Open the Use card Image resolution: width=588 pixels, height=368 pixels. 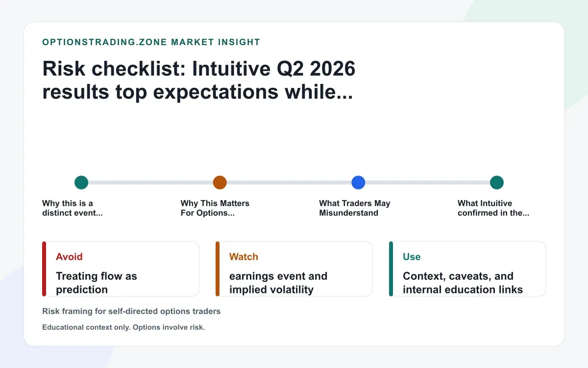point(467,269)
